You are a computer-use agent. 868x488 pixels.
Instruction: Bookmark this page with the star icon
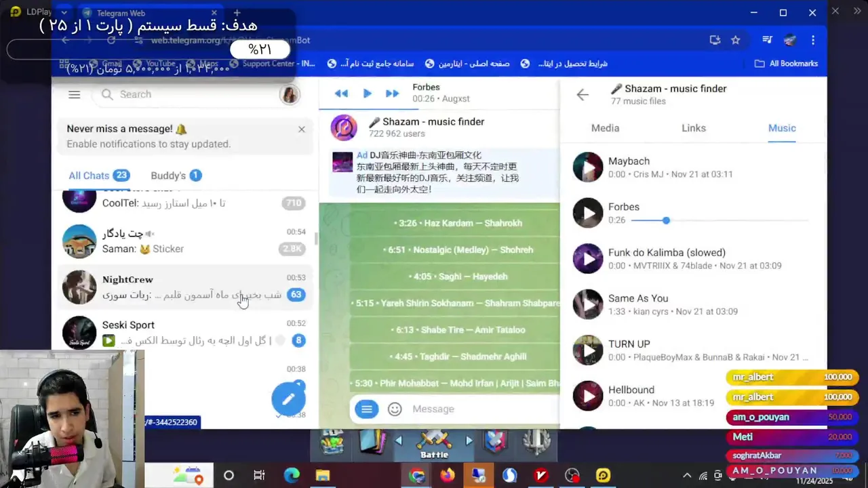click(x=736, y=40)
